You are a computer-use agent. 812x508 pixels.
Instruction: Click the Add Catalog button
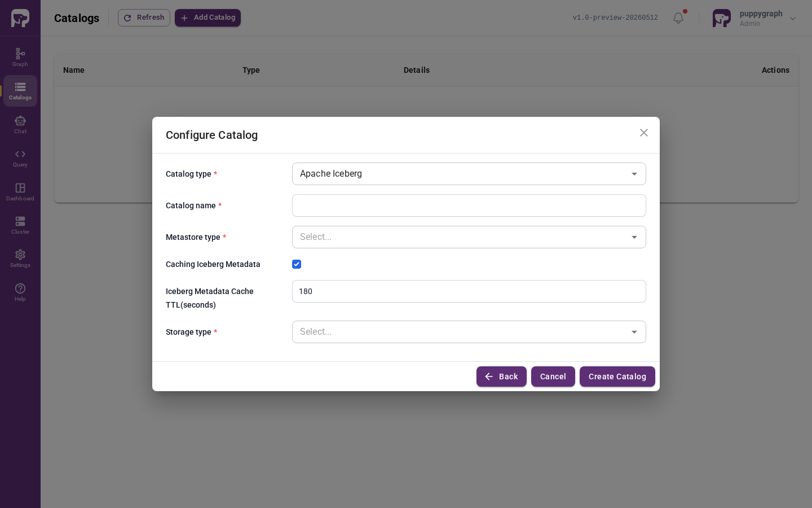tap(208, 17)
